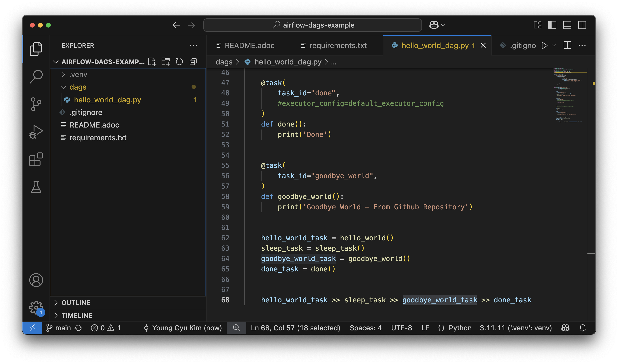Toggle the secondary side bar
This screenshot has width=618, height=364.
pos(582,25)
